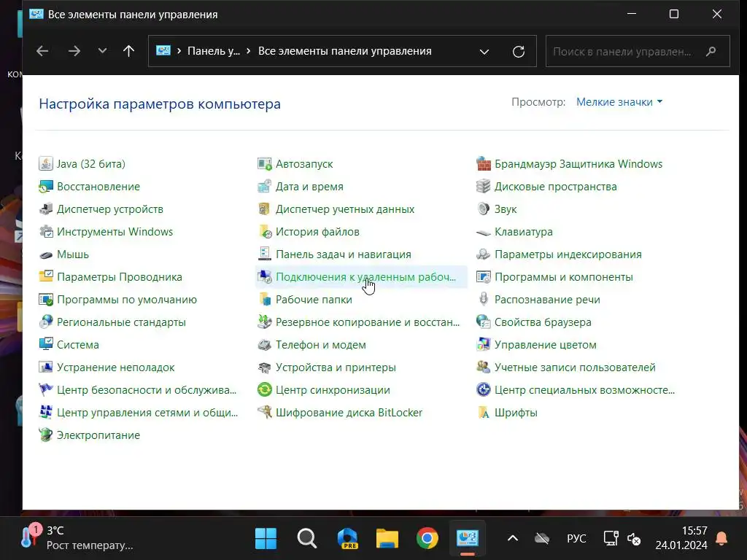Open Диспетчер учетных данных icon

(x=264, y=209)
